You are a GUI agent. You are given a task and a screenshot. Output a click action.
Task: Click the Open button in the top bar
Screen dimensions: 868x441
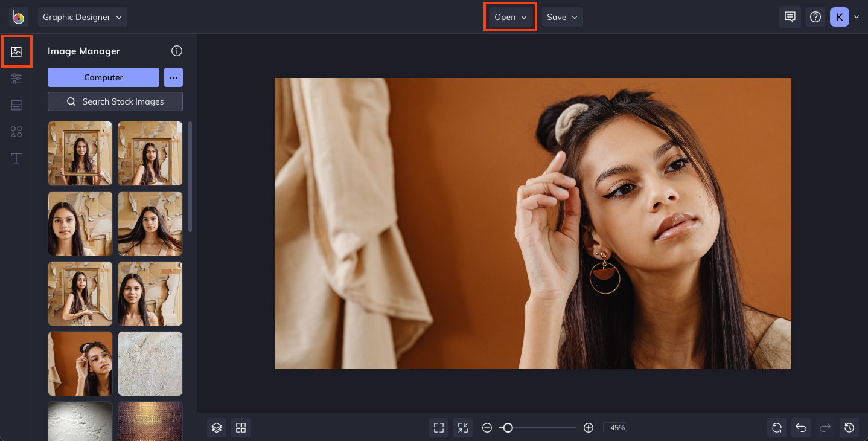[x=509, y=17]
